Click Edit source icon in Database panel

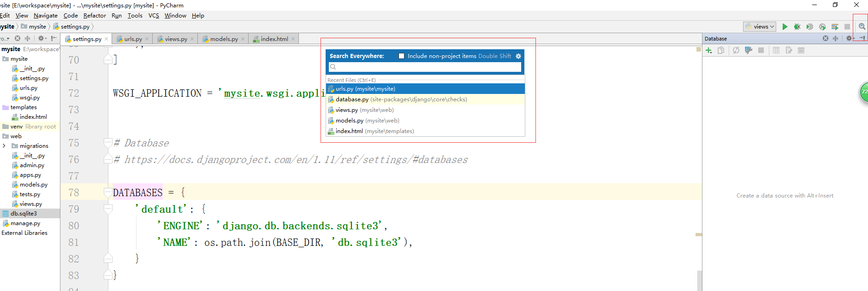pyautogui.click(x=789, y=50)
